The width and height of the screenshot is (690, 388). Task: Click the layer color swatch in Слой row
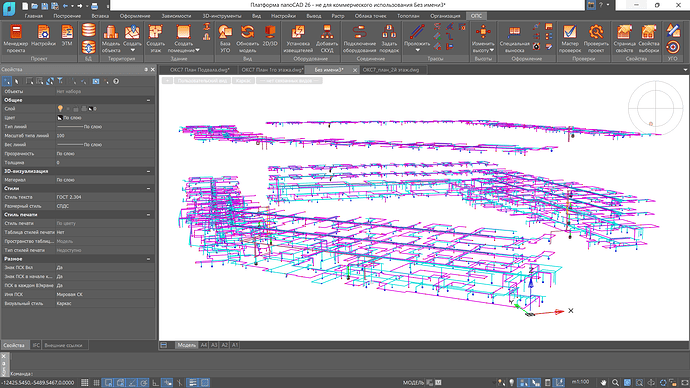click(x=90, y=109)
